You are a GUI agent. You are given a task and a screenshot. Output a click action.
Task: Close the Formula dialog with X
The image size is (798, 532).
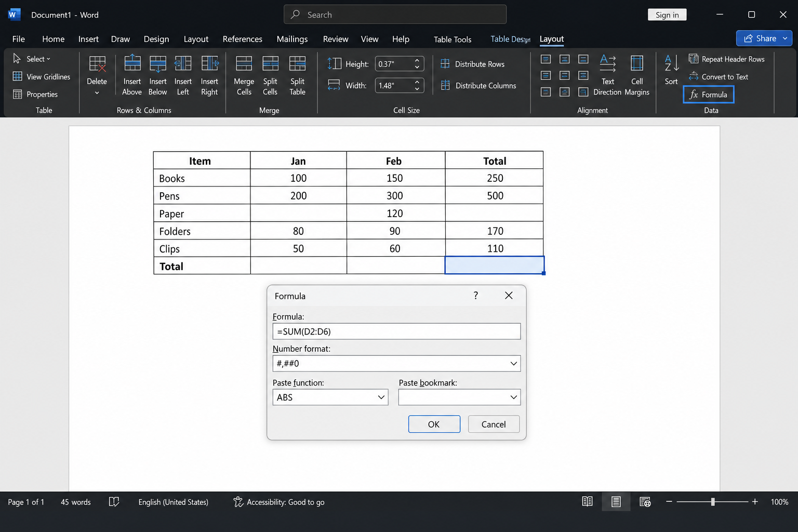(x=509, y=296)
